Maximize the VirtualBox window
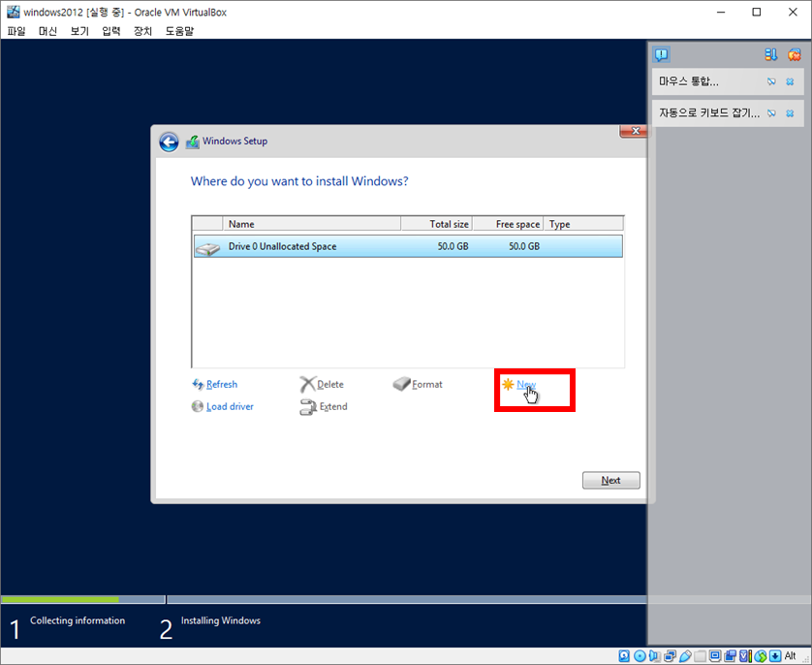The image size is (812, 665). coord(757,12)
